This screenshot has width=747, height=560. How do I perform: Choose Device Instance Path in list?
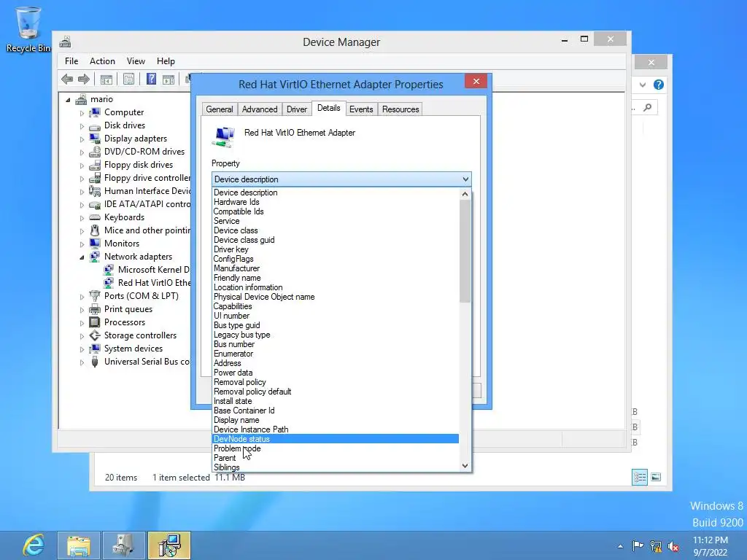(x=336, y=429)
